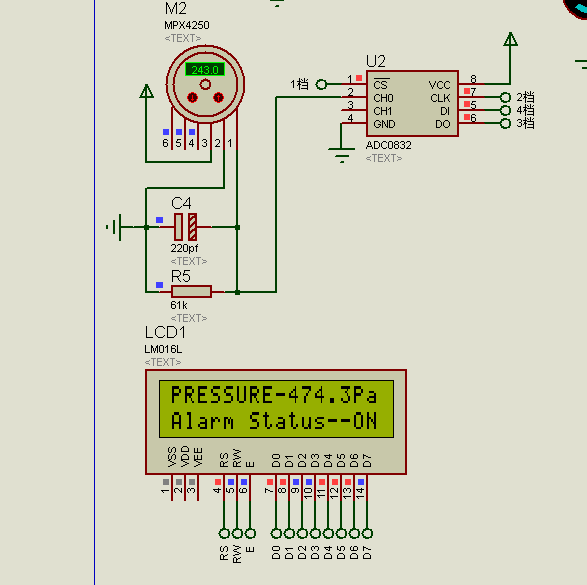Click the 220pf capacitor value label
587x585 pixels.
tap(184, 248)
